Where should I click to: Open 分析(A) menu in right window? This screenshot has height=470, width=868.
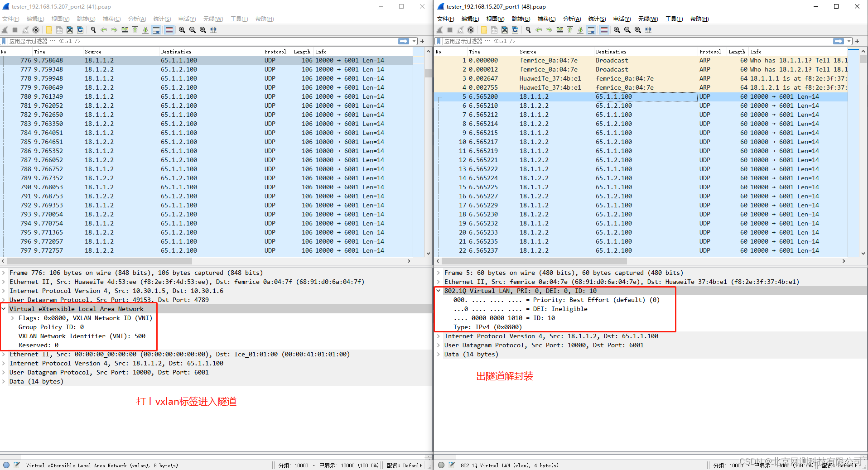tap(572, 19)
